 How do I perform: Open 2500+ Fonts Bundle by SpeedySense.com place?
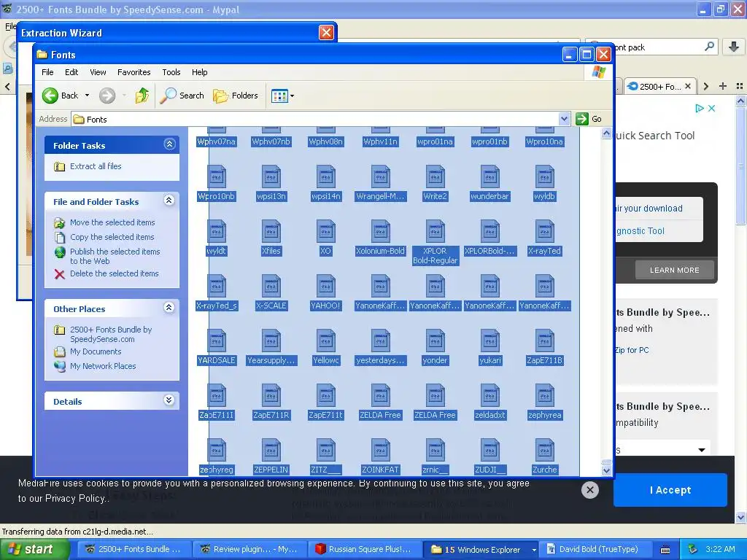[x=111, y=334]
